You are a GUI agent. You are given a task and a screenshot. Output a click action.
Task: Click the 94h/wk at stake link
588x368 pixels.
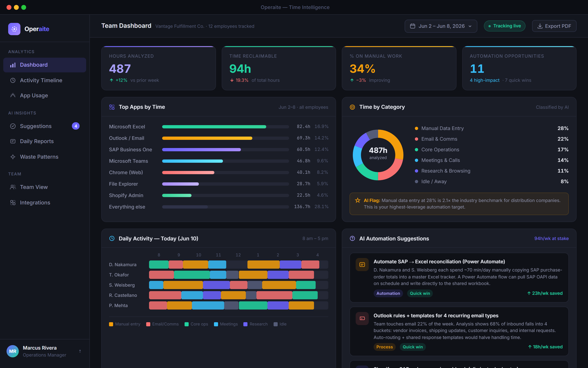point(551,239)
